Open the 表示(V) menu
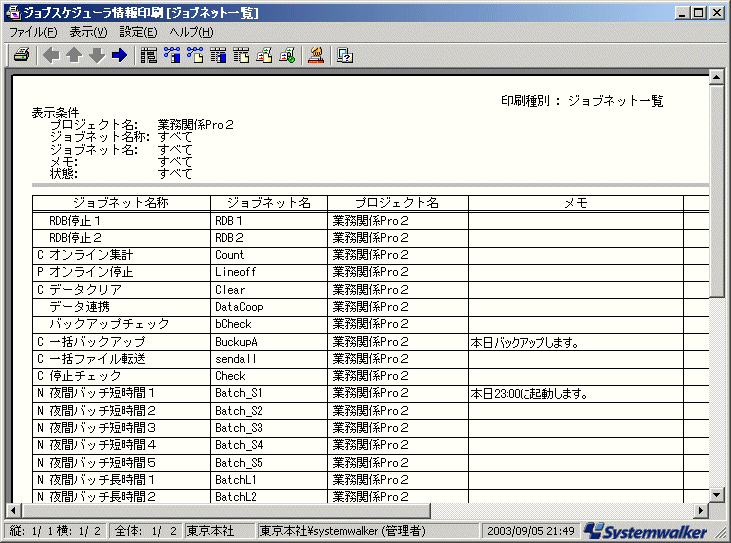 pyautogui.click(x=88, y=32)
